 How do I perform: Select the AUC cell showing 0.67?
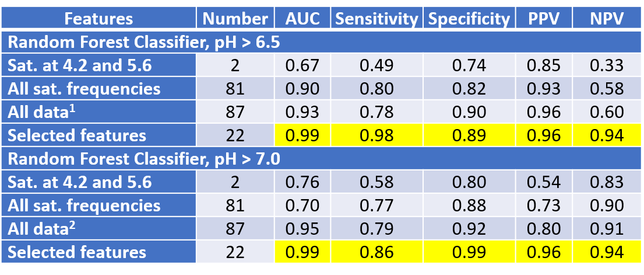[302, 65]
